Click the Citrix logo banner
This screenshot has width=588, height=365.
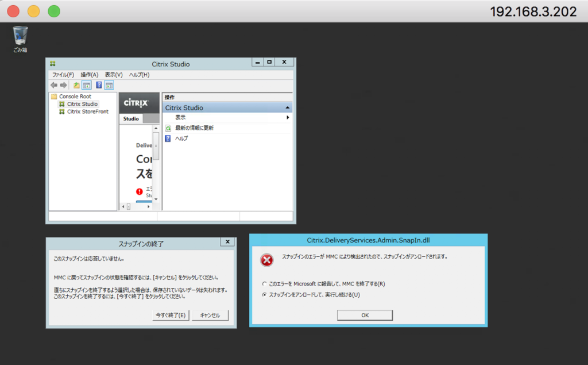pyautogui.click(x=139, y=103)
